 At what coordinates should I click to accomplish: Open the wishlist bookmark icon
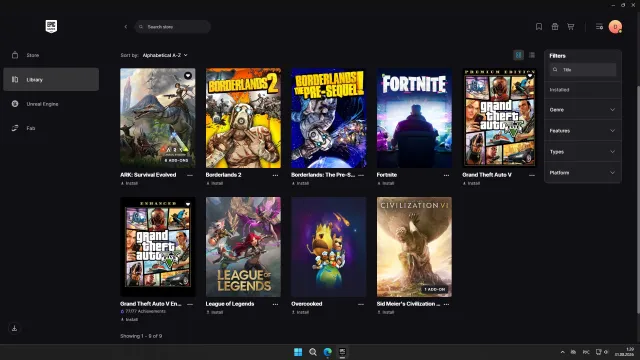[x=539, y=27]
